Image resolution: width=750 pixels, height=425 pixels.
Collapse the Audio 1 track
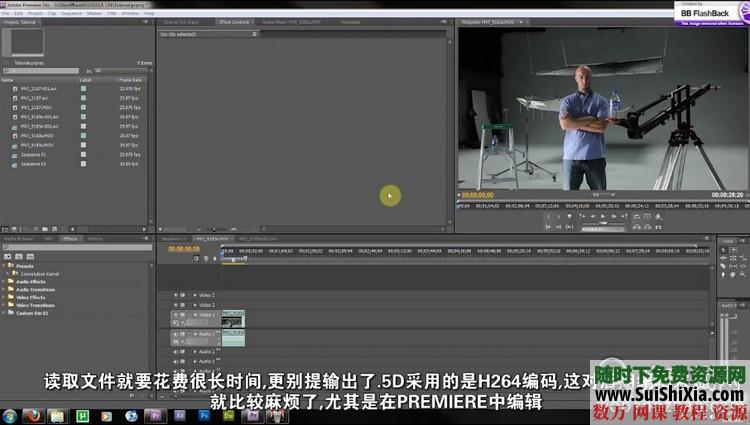(195, 334)
